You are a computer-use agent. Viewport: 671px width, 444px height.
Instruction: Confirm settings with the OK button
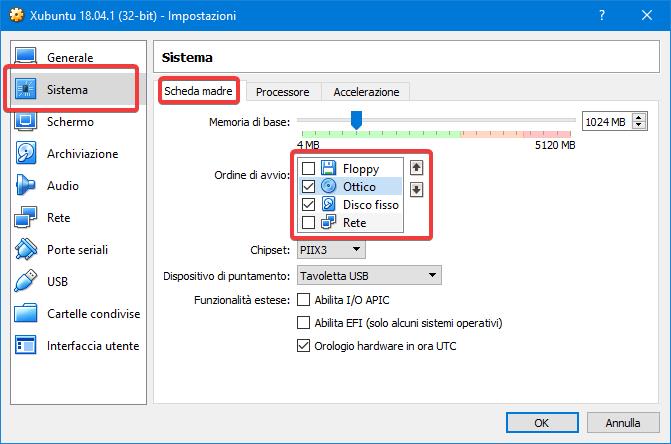coord(542,423)
